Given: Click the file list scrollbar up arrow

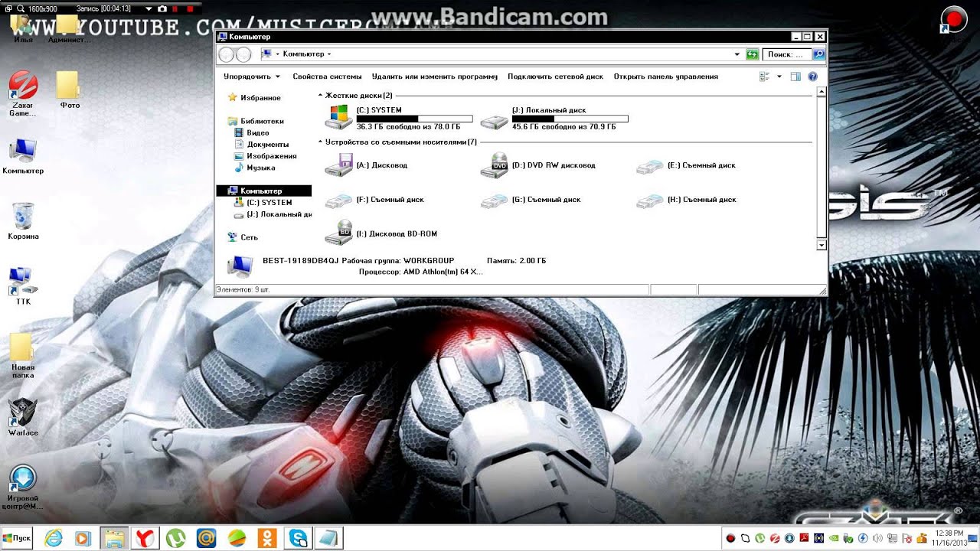Looking at the screenshot, I should (x=822, y=92).
